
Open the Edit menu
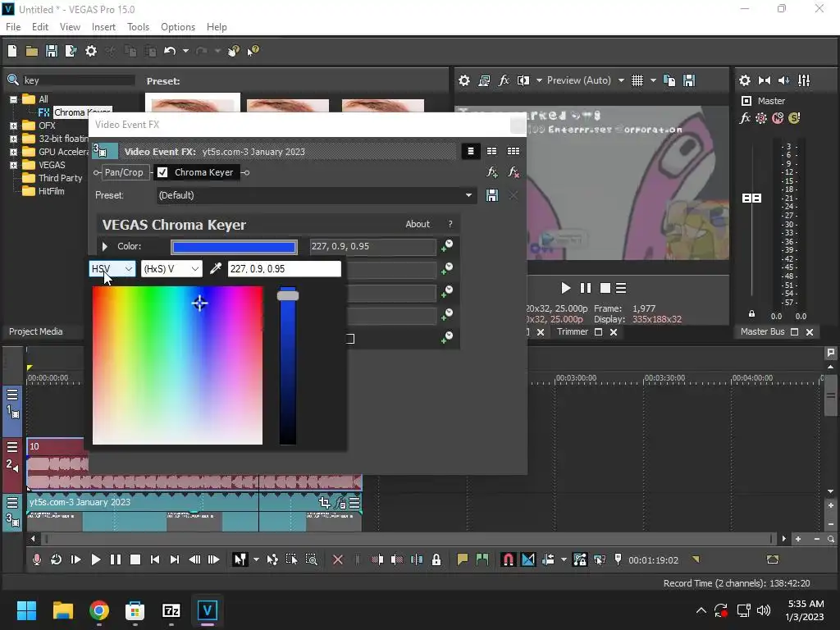pyautogui.click(x=40, y=27)
